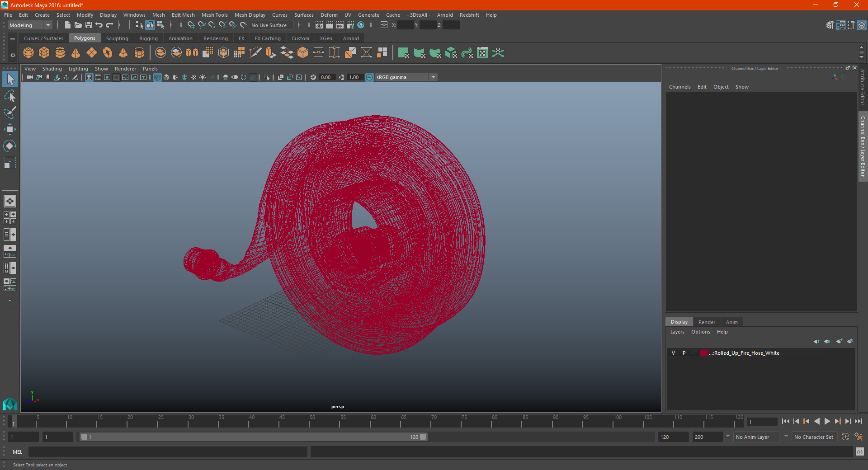The image size is (868, 470).
Task: Toggle the layer display type box
Action: [x=694, y=353]
